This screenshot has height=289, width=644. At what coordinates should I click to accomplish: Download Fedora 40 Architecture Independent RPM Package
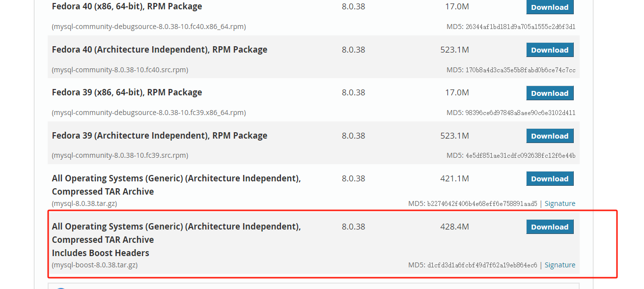coord(550,50)
